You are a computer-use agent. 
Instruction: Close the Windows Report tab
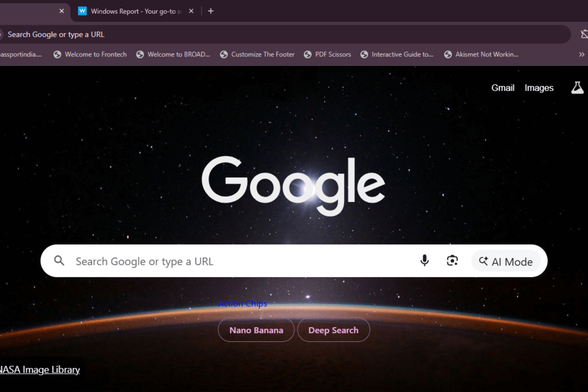pos(191,11)
